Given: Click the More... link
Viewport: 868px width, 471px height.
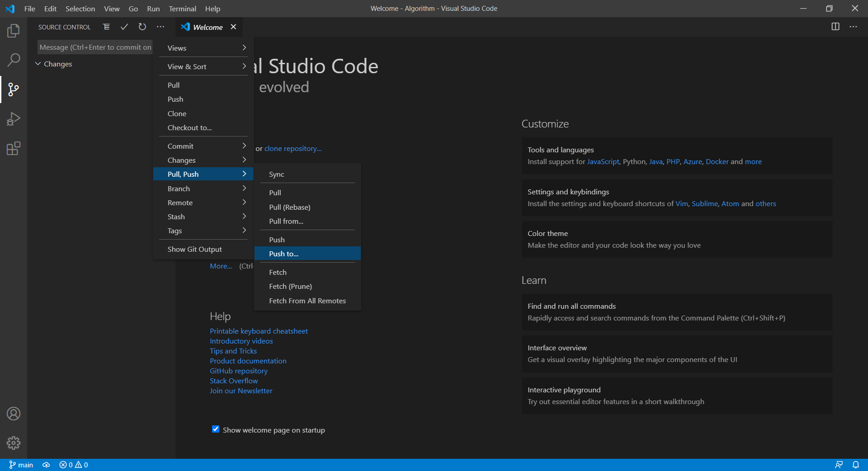Looking at the screenshot, I should pyautogui.click(x=221, y=266).
